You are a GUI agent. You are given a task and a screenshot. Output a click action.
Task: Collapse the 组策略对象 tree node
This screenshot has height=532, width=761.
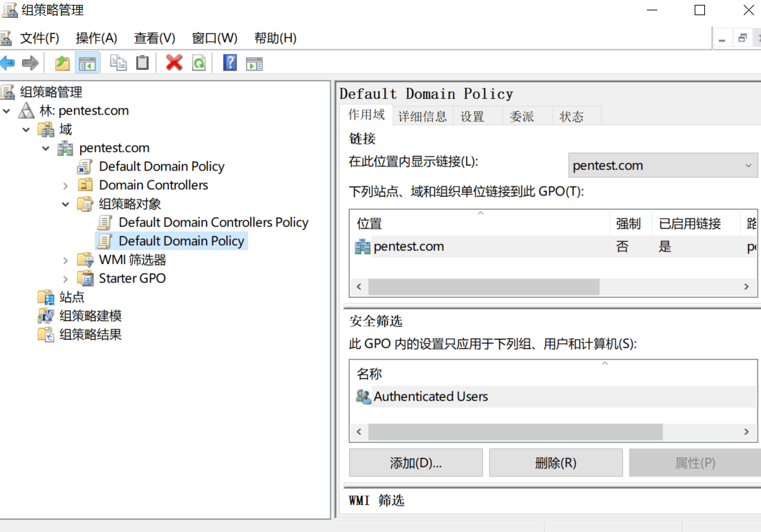66,204
